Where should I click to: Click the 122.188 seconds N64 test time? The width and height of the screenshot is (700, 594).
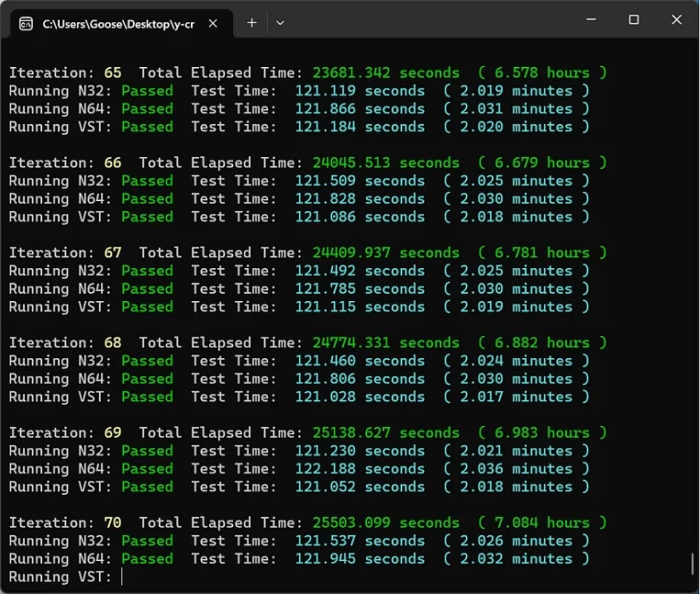point(360,468)
